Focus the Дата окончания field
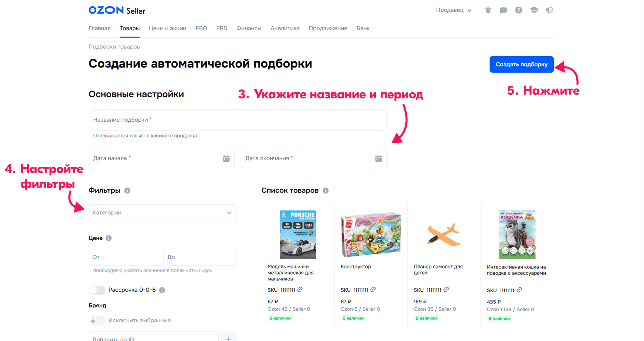The width and height of the screenshot is (644, 341). click(x=314, y=159)
